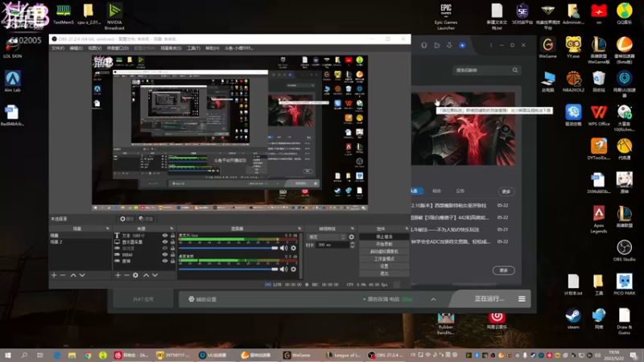
Task: Open Apex Legends desktop icon
Action: click(599, 219)
